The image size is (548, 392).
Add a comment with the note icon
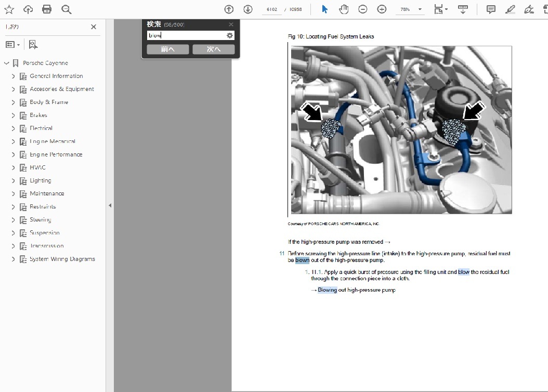pyautogui.click(x=491, y=9)
